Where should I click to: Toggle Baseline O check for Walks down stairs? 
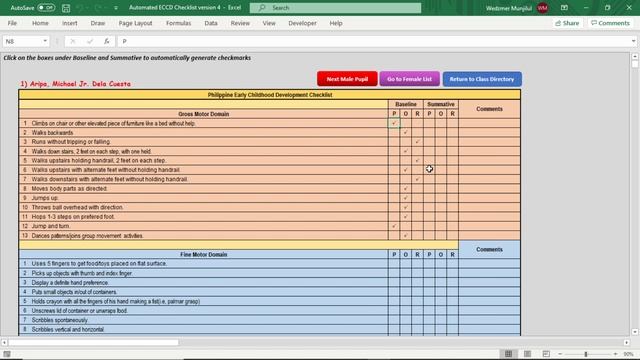point(405,151)
